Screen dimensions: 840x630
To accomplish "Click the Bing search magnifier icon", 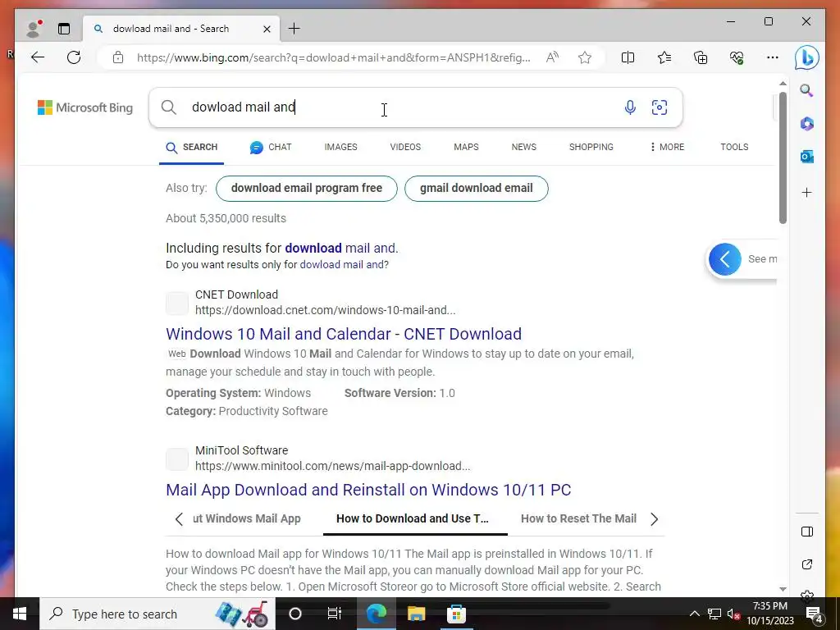I will click(x=169, y=107).
